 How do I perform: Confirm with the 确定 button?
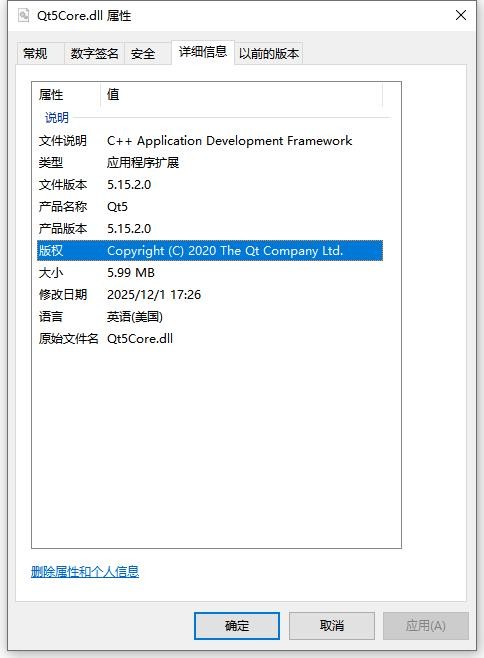coord(237,626)
